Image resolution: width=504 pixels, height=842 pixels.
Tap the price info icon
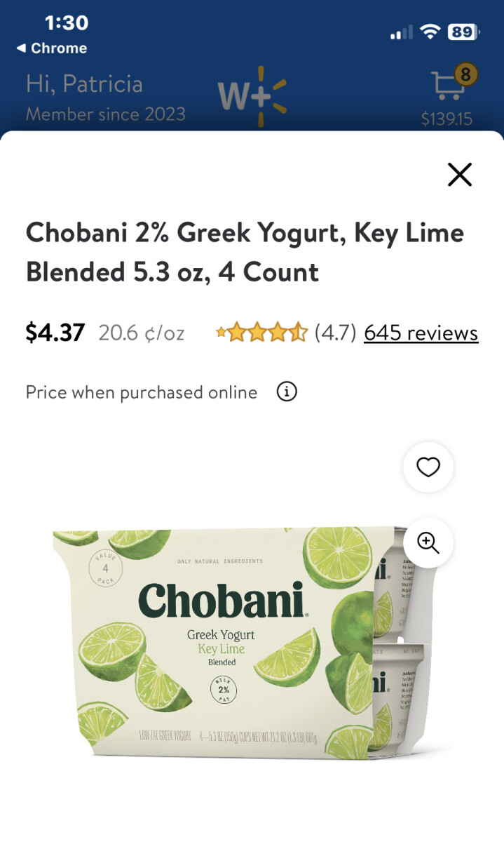click(287, 392)
